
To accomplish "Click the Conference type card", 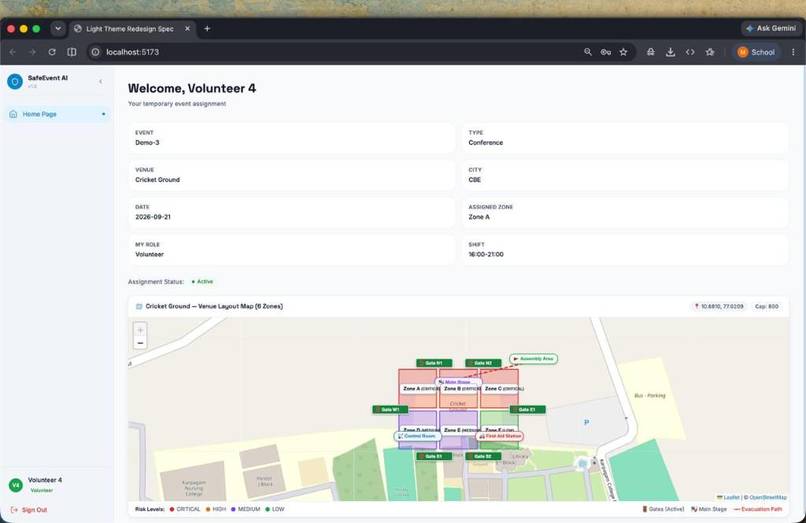I will tap(625, 138).
